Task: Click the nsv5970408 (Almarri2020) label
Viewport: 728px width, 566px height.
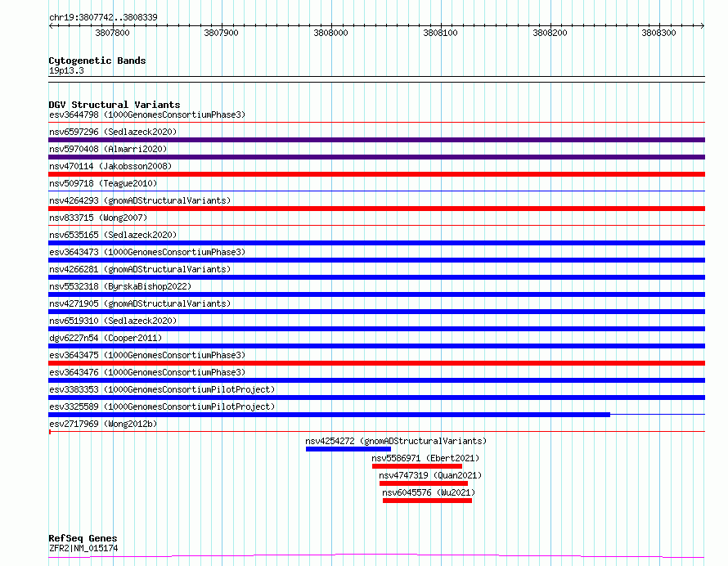Action: pyautogui.click(x=108, y=149)
